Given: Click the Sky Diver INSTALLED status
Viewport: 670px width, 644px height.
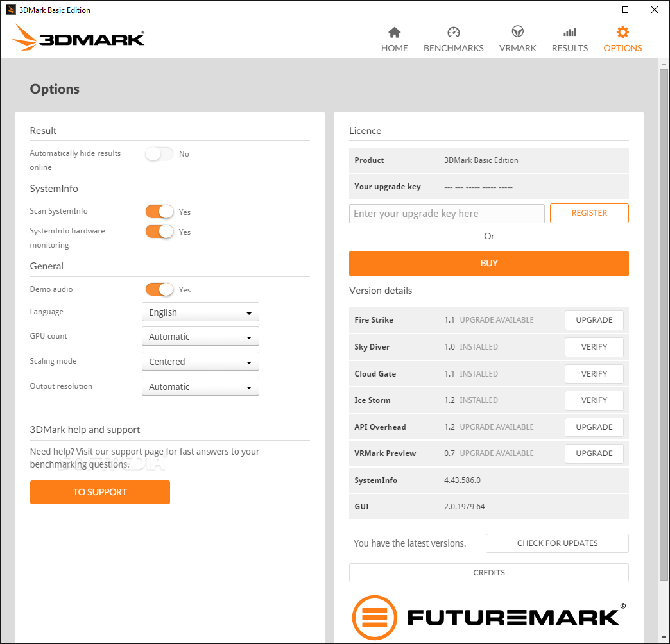Looking at the screenshot, I should click(479, 347).
